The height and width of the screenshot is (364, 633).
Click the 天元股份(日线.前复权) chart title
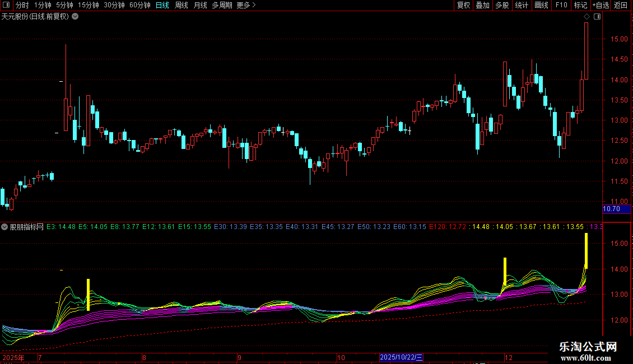pos(35,17)
